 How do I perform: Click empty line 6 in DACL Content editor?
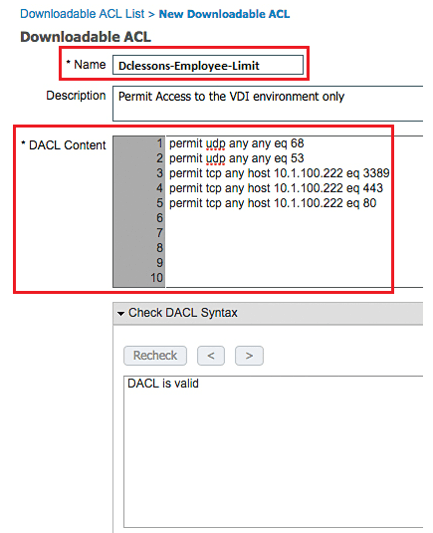[294, 218]
